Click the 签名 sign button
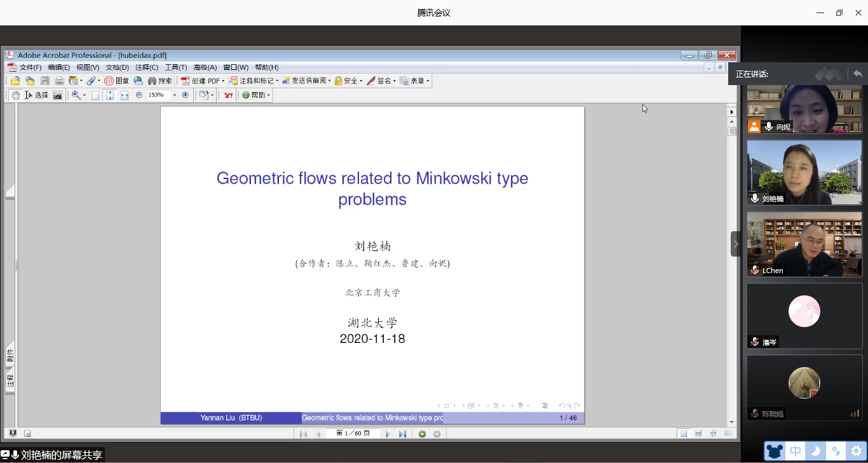The height and width of the screenshot is (463, 868). point(381,81)
